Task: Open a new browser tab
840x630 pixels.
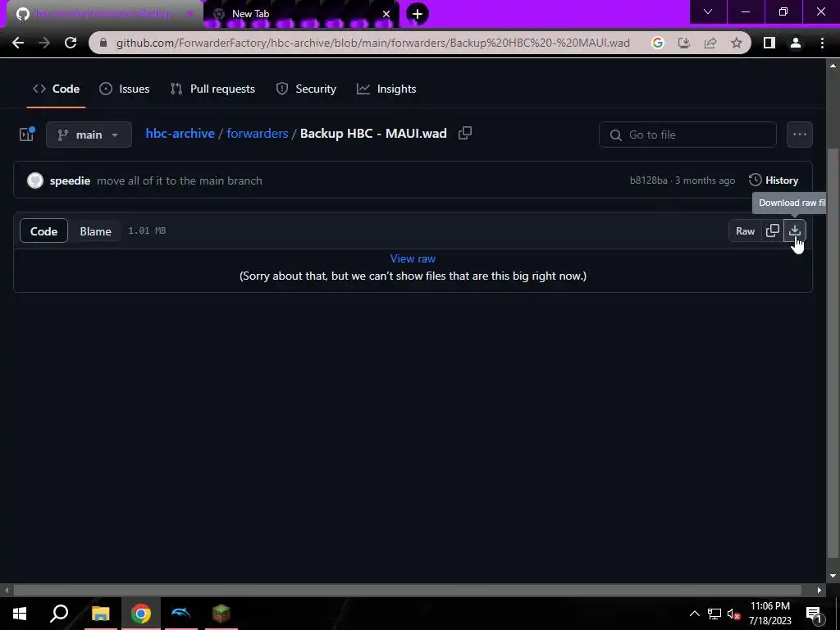Action: pyautogui.click(x=418, y=13)
